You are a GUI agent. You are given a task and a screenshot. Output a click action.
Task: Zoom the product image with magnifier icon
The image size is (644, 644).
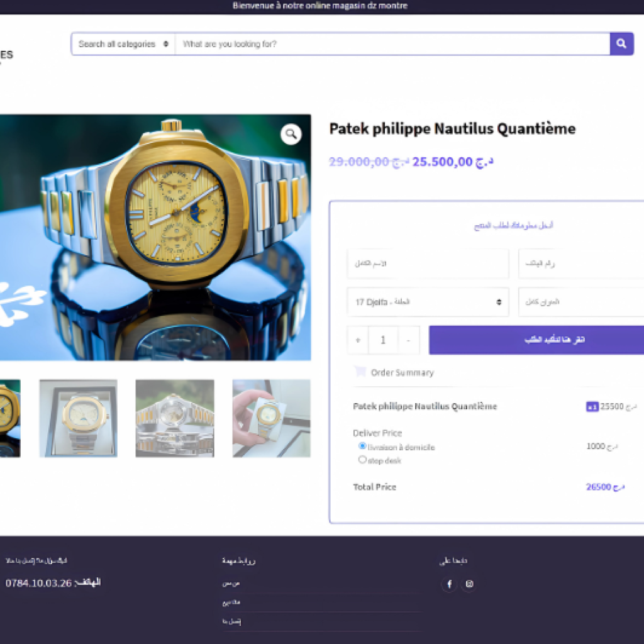pyautogui.click(x=291, y=134)
